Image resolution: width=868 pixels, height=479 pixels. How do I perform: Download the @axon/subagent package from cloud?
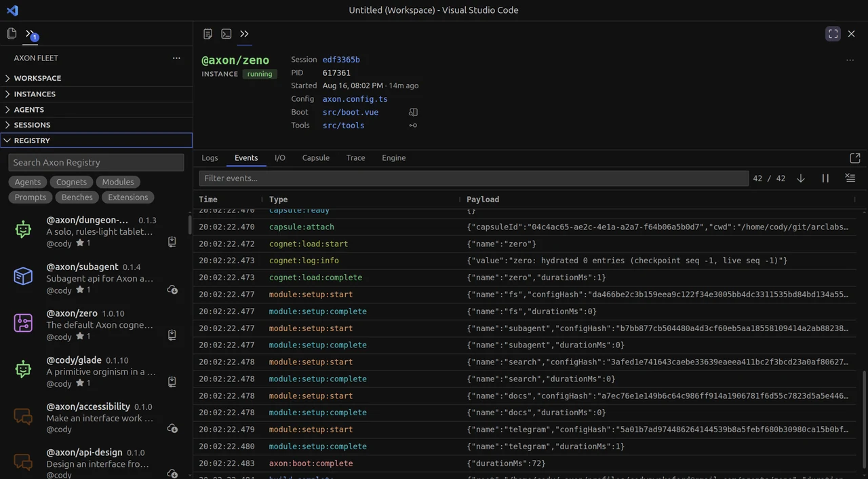pos(172,289)
